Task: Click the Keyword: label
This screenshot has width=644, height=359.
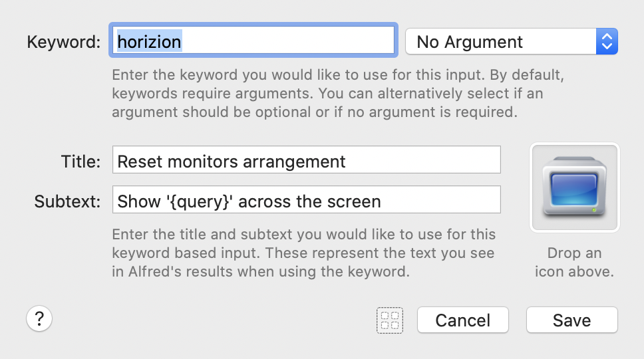Action: click(x=64, y=42)
